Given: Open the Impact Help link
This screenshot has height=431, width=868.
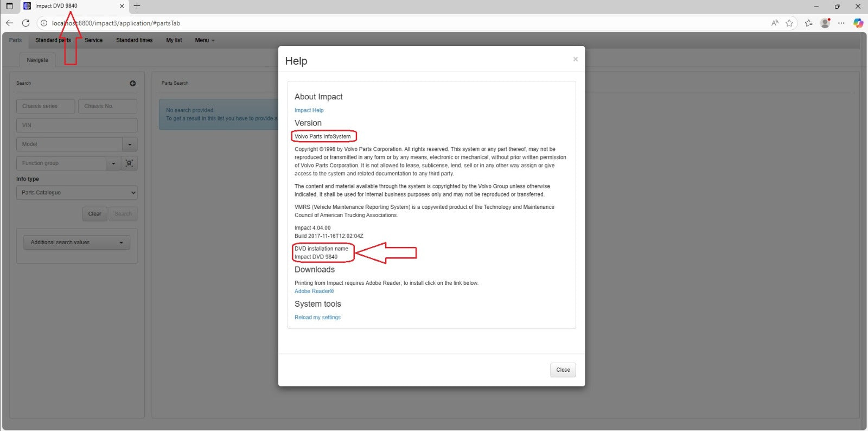Looking at the screenshot, I should [x=309, y=110].
